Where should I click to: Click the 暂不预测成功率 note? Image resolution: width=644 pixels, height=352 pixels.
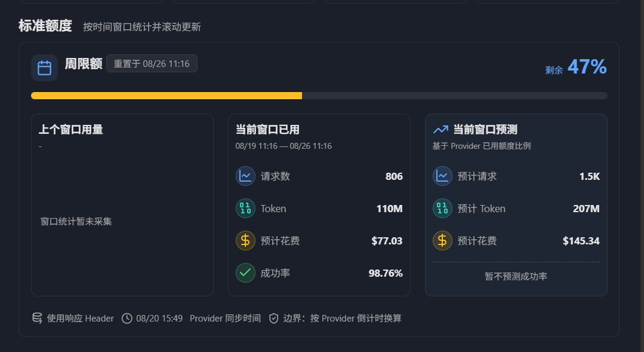pyautogui.click(x=516, y=276)
